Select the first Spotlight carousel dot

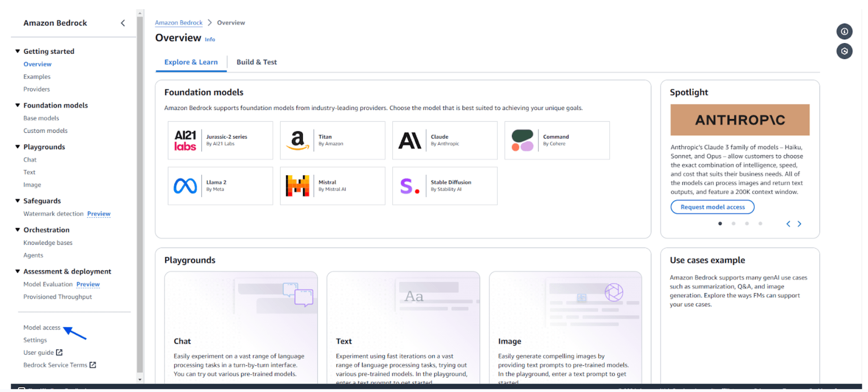(x=720, y=224)
